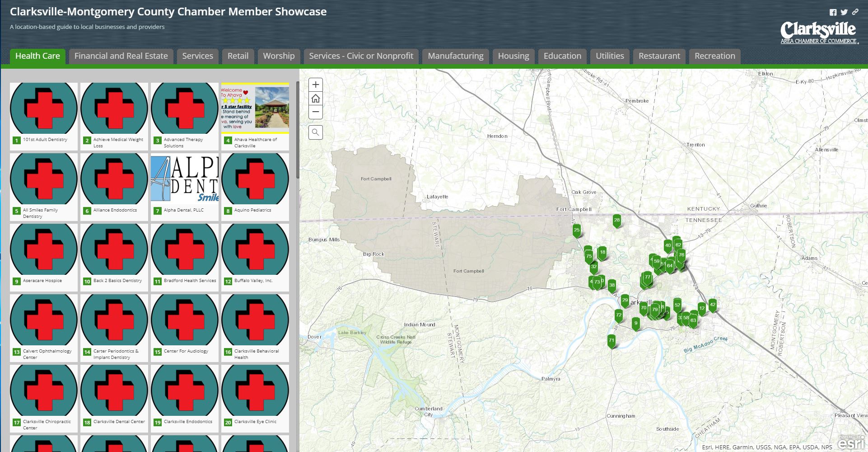Select the Health Care tab

pyautogui.click(x=37, y=56)
